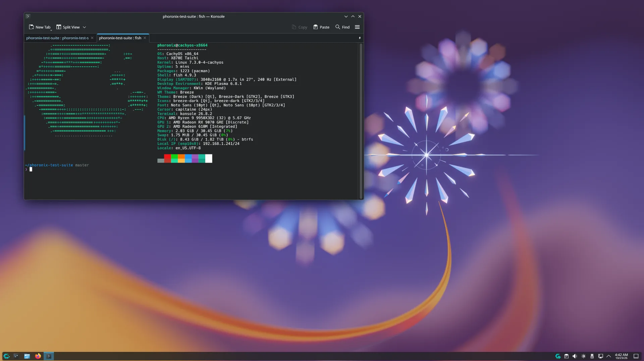Open the volume control tray icon
This screenshot has height=361, width=644.
pos(575,356)
